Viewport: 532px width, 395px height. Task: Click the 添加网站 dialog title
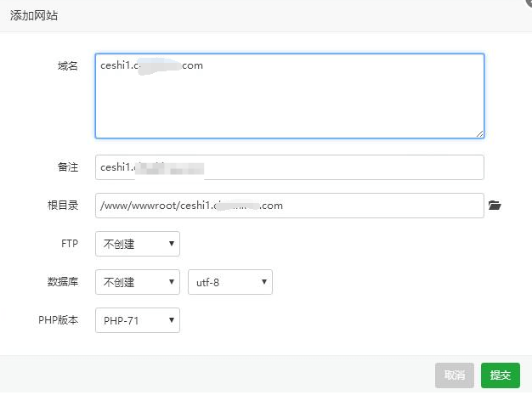click(x=34, y=16)
